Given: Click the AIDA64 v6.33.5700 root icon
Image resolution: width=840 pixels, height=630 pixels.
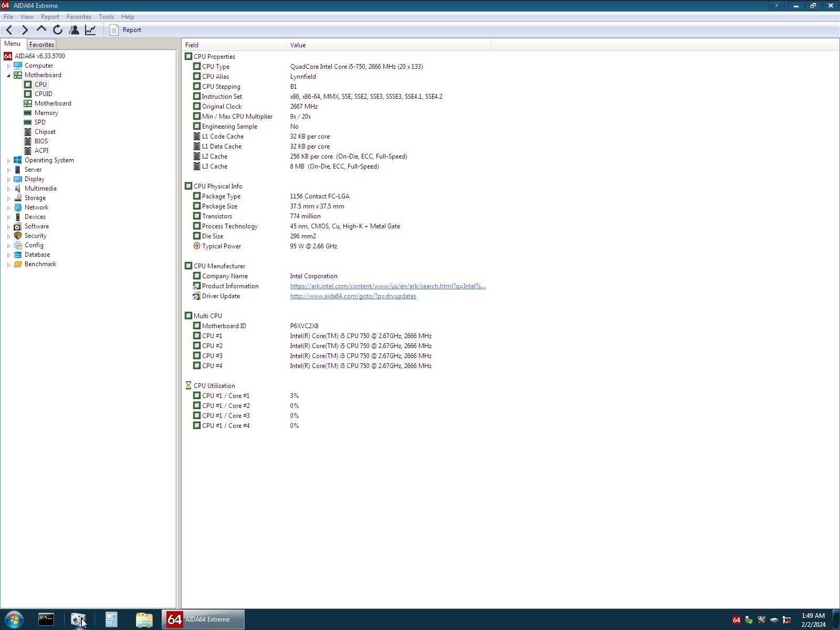Looking at the screenshot, I should pos(8,56).
